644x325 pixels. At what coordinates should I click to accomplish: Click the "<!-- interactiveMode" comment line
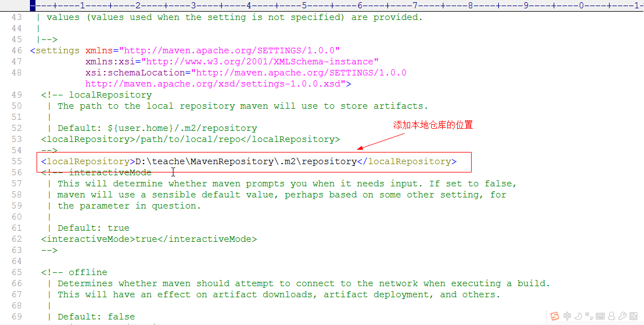[96, 172]
